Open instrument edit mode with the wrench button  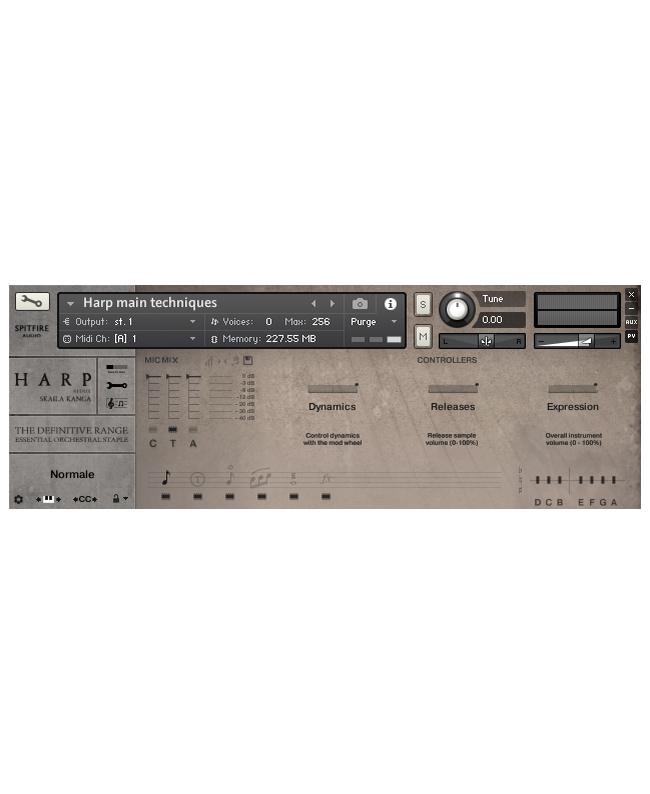[x=32, y=302]
